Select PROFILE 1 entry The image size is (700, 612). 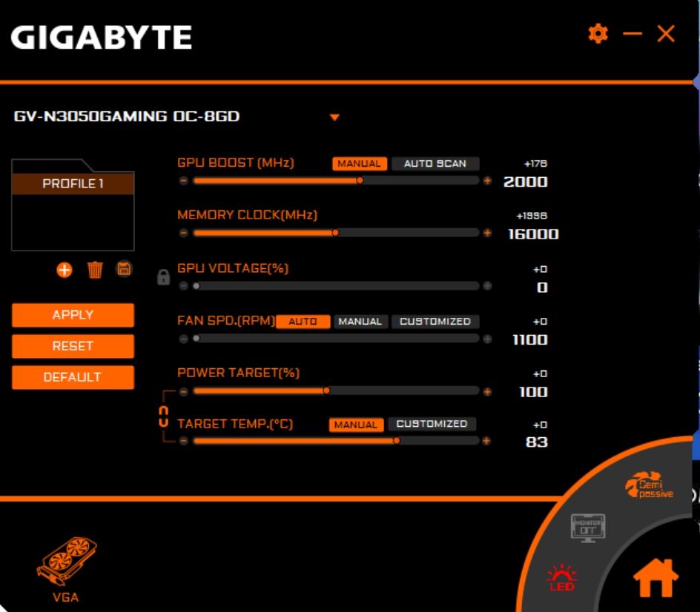pos(73,183)
